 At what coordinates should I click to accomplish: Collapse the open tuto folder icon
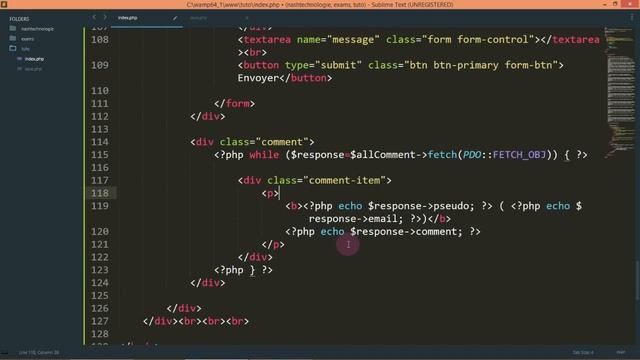tap(13, 49)
